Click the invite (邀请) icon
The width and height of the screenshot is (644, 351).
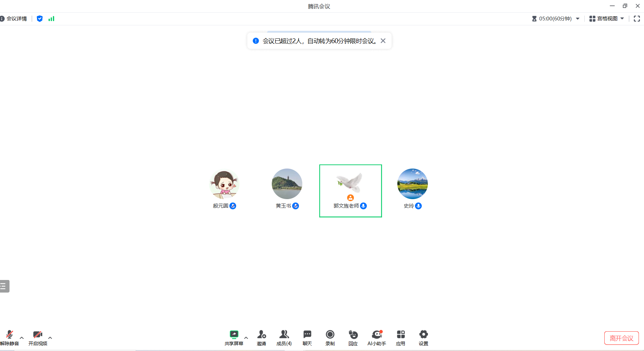pyautogui.click(x=261, y=338)
